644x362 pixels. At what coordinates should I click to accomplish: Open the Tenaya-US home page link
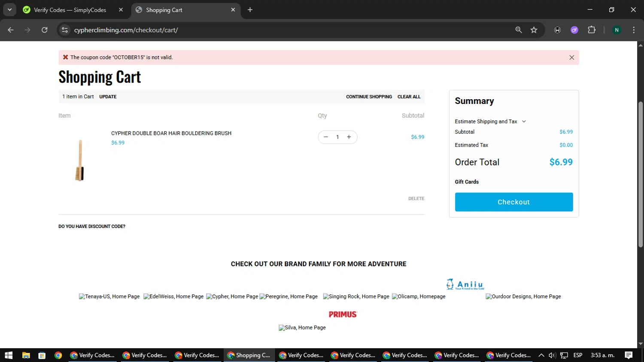pyautogui.click(x=109, y=296)
